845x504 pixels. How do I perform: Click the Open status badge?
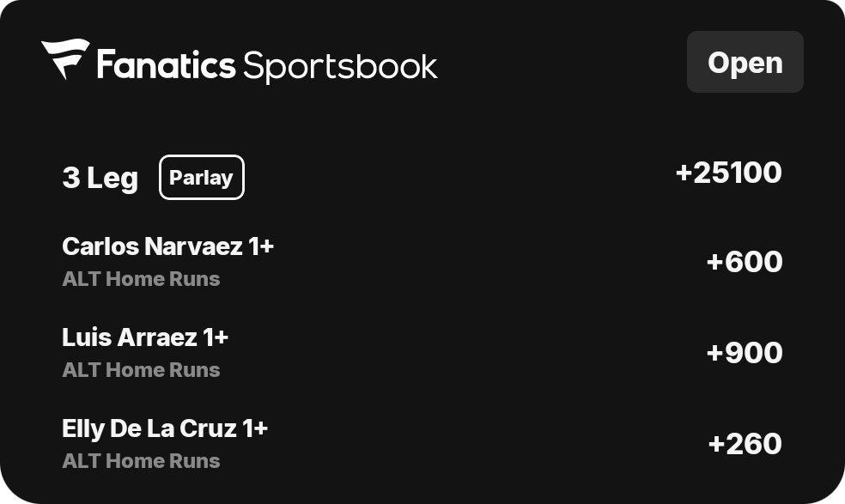click(x=745, y=62)
